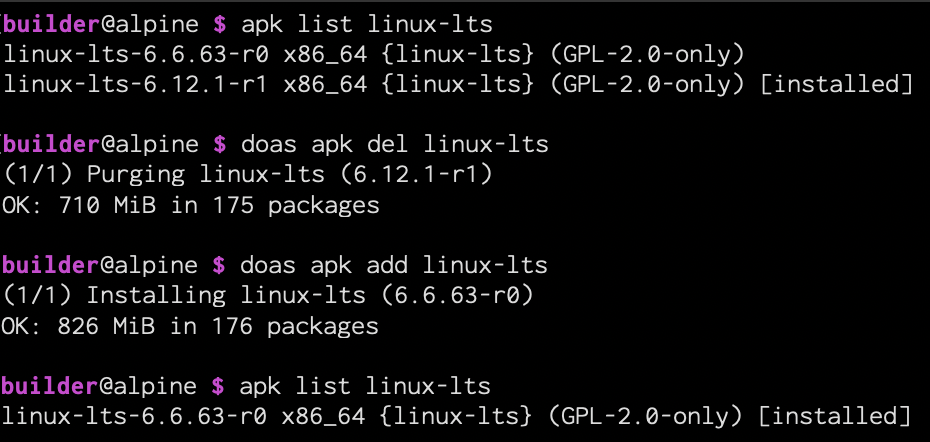
Task: Click the 'builder' username on the last prompt
Action: [x=50, y=386]
